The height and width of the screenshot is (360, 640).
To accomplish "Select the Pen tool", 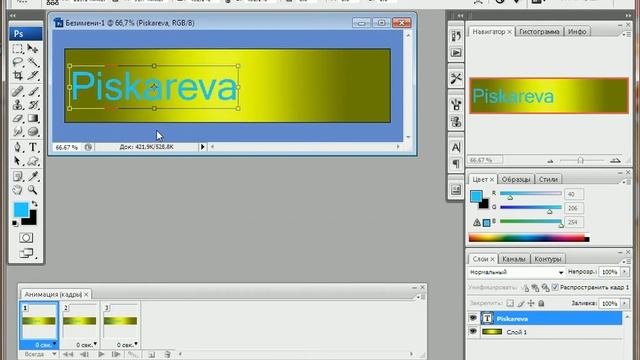I will (18, 147).
